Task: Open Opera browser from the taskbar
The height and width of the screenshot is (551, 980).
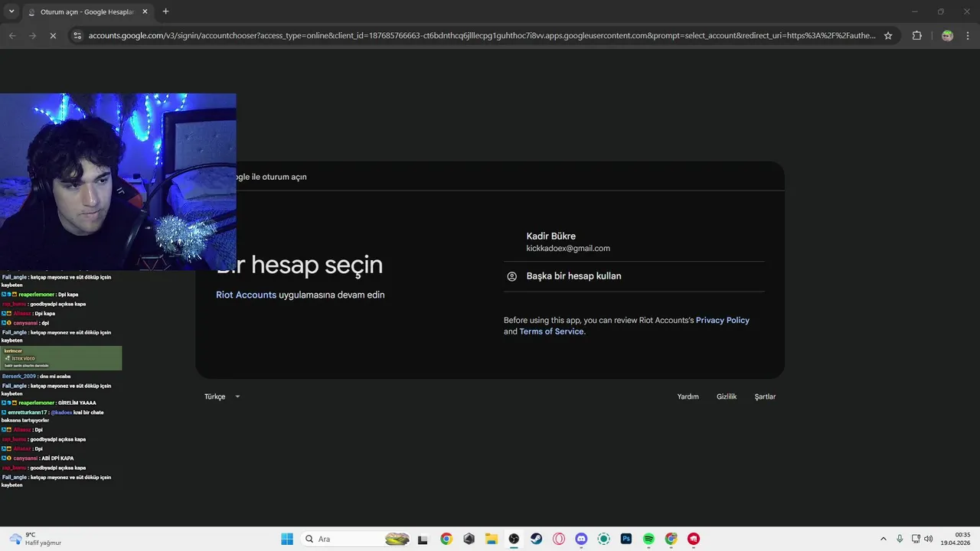Action: click(x=559, y=539)
